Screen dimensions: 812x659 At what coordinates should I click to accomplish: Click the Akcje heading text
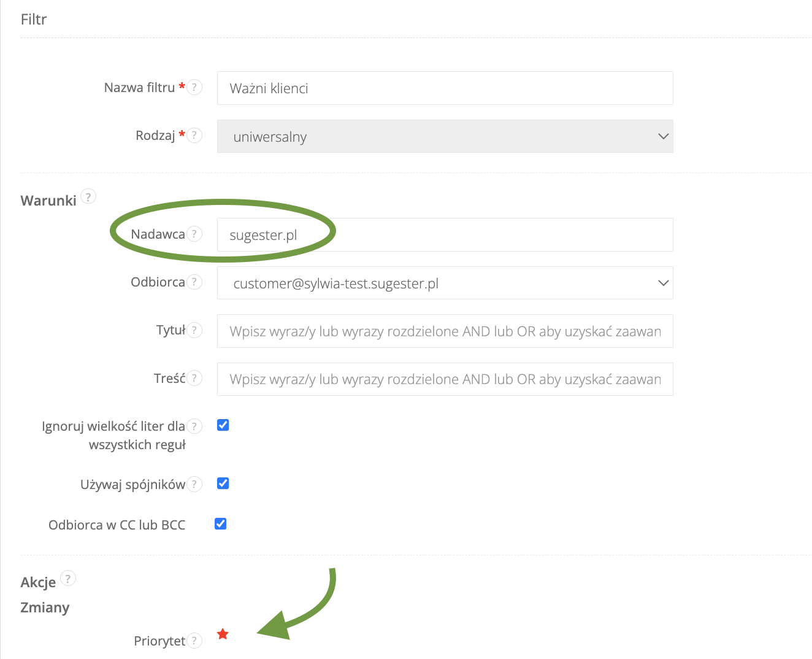coord(38,582)
